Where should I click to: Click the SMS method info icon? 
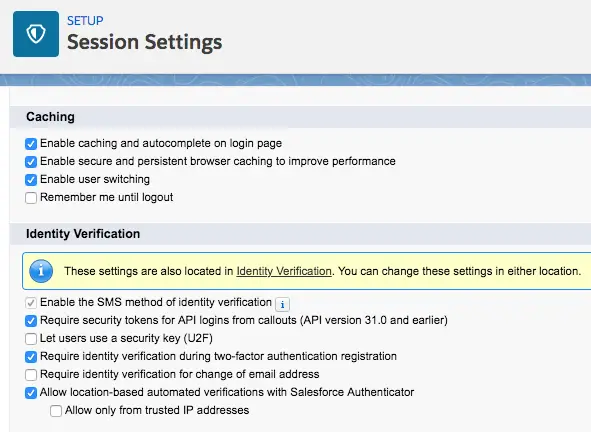pyautogui.click(x=282, y=304)
